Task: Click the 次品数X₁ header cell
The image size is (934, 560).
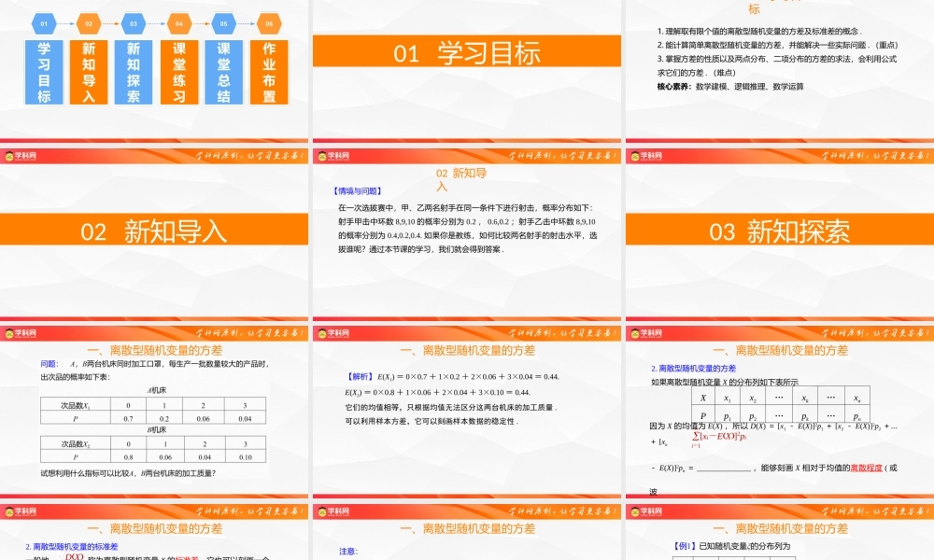Action: [x=75, y=405]
